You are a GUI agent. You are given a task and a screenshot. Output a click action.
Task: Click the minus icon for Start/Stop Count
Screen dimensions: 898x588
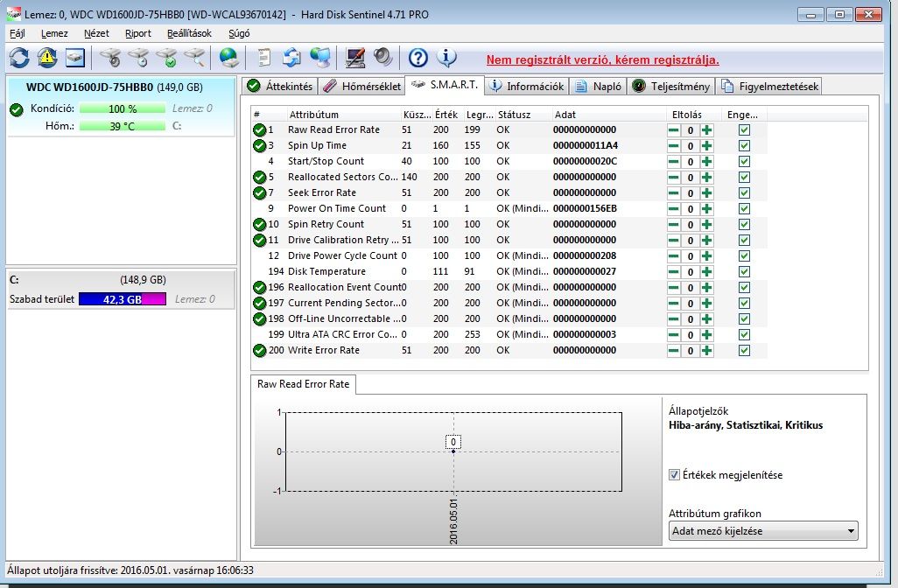(674, 162)
